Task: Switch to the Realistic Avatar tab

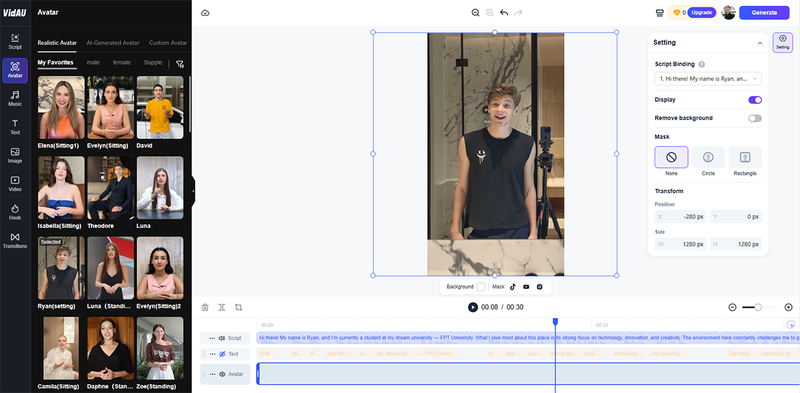Action: 57,43
